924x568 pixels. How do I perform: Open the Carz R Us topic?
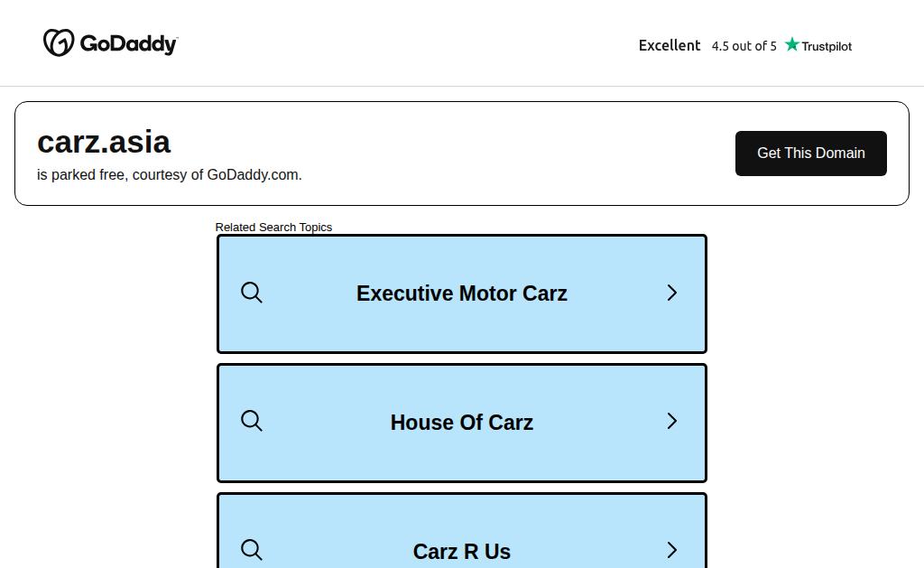click(462, 531)
